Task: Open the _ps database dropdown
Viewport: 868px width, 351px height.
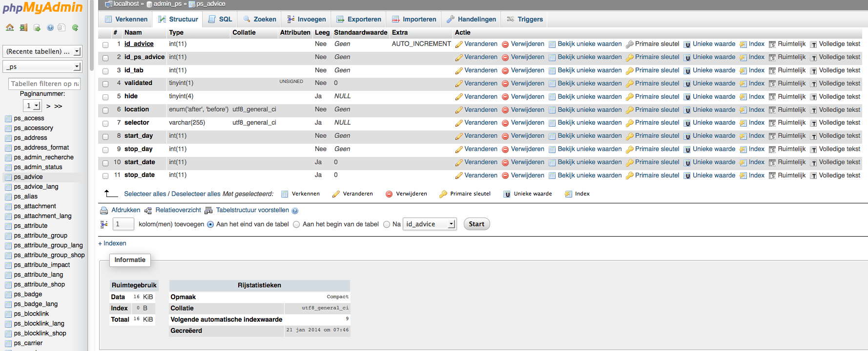Action: (42, 66)
